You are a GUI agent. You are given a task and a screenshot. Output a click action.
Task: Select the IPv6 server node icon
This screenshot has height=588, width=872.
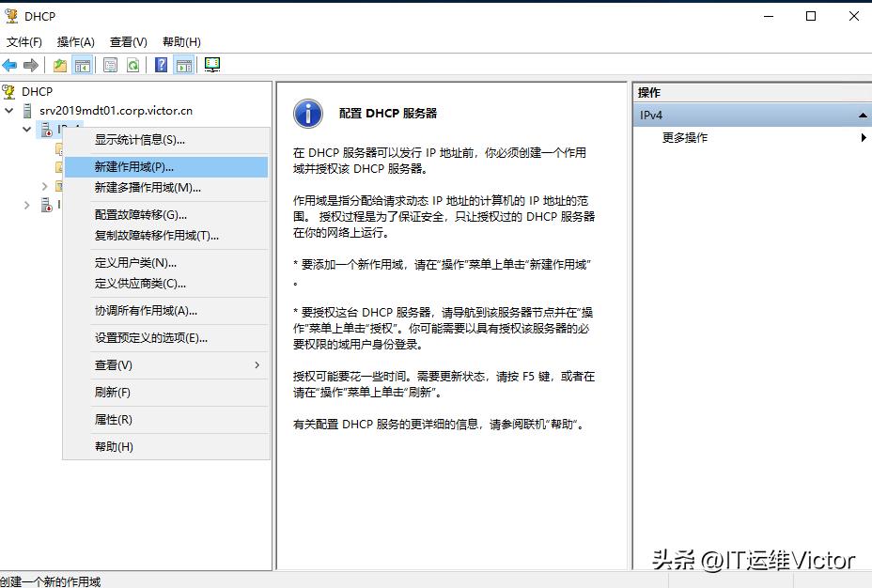pyautogui.click(x=46, y=205)
